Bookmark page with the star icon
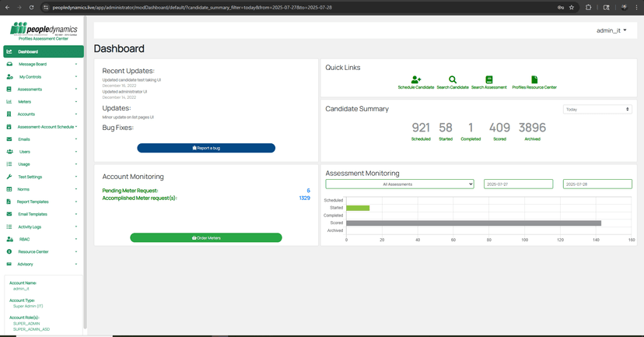The image size is (644, 337). coord(572,8)
